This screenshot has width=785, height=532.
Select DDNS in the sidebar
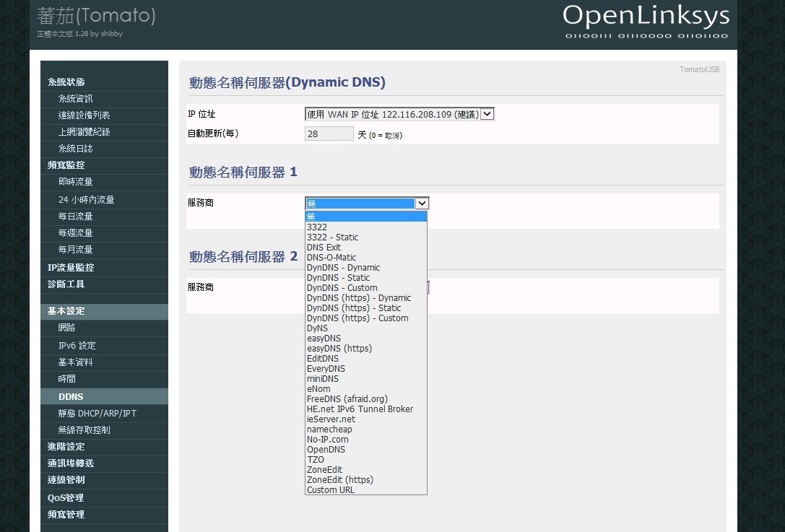tap(104, 397)
